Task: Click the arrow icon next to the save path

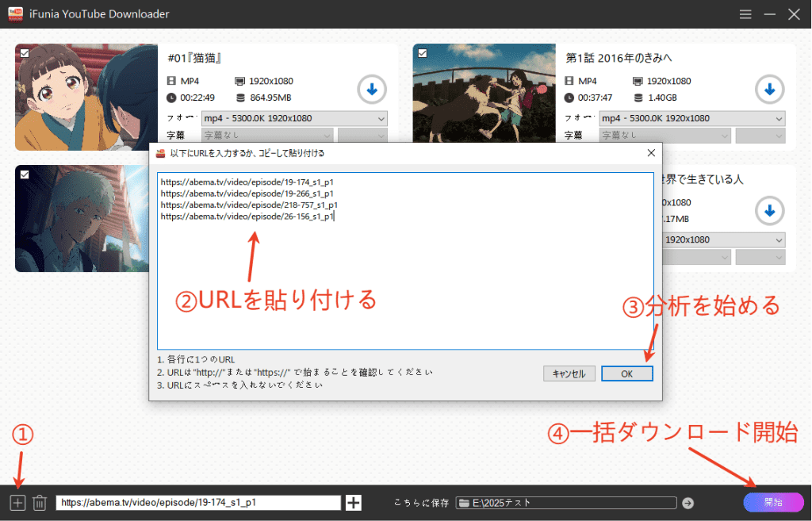Action: tap(687, 502)
